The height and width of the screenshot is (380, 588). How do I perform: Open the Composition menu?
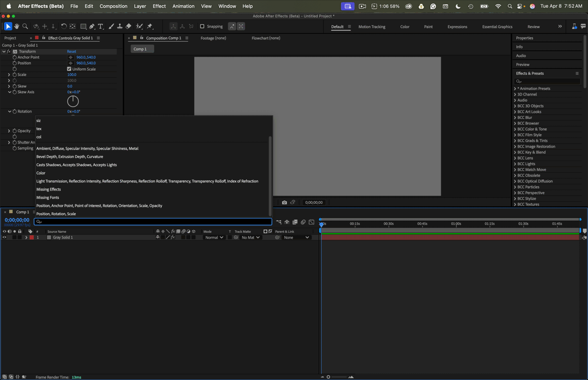tap(113, 6)
